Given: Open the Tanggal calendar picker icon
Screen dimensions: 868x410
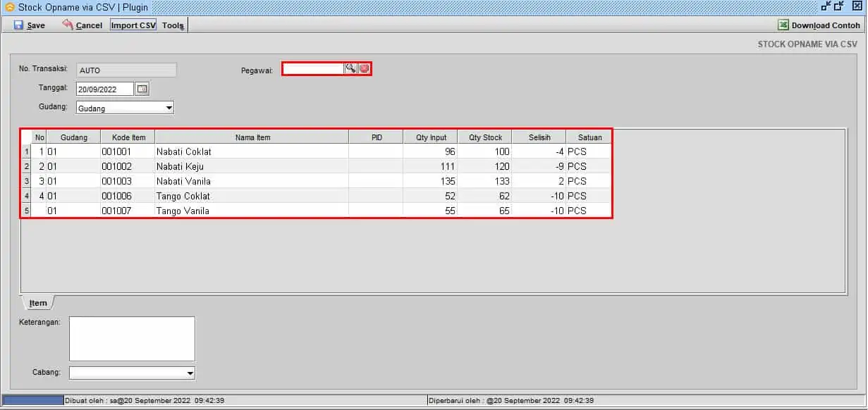Looking at the screenshot, I should pyautogui.click(x=142, y=89).
